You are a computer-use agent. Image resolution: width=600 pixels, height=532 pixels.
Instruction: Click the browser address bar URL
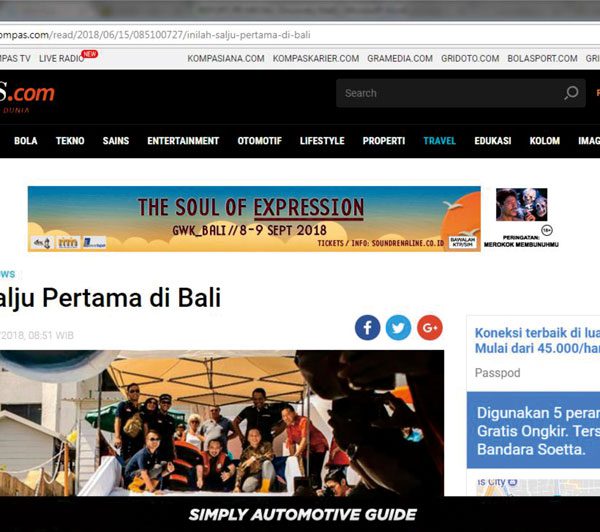tap(155, 35)
